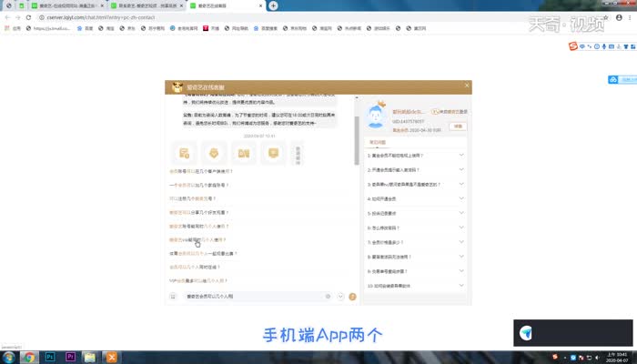Expand FAQ item 3

coord(415,185)
